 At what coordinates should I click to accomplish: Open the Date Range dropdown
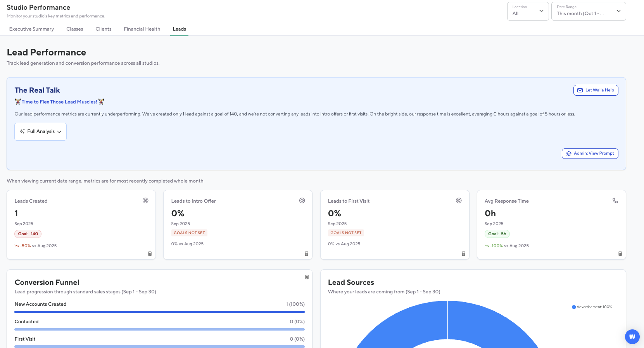(x=588, y=11)
